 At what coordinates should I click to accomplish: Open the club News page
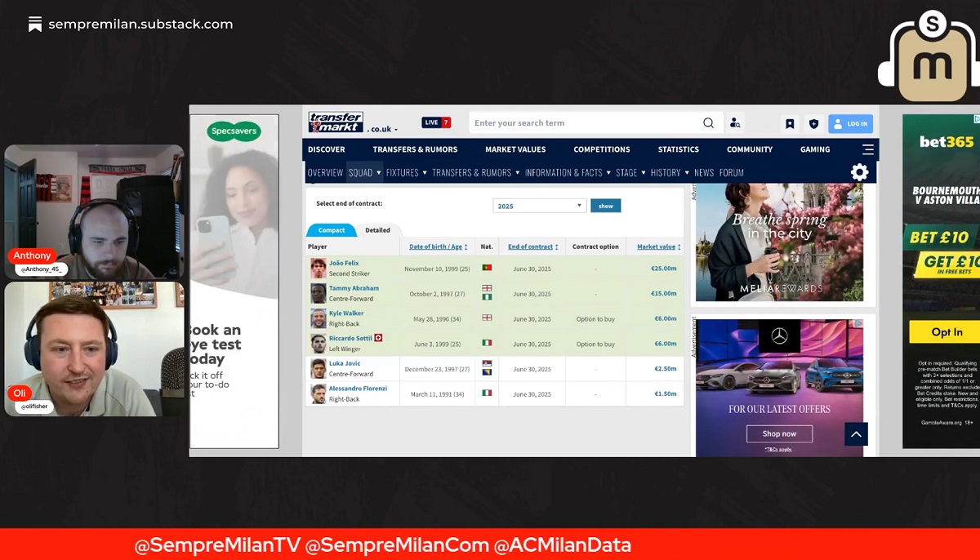coord(704,173)
